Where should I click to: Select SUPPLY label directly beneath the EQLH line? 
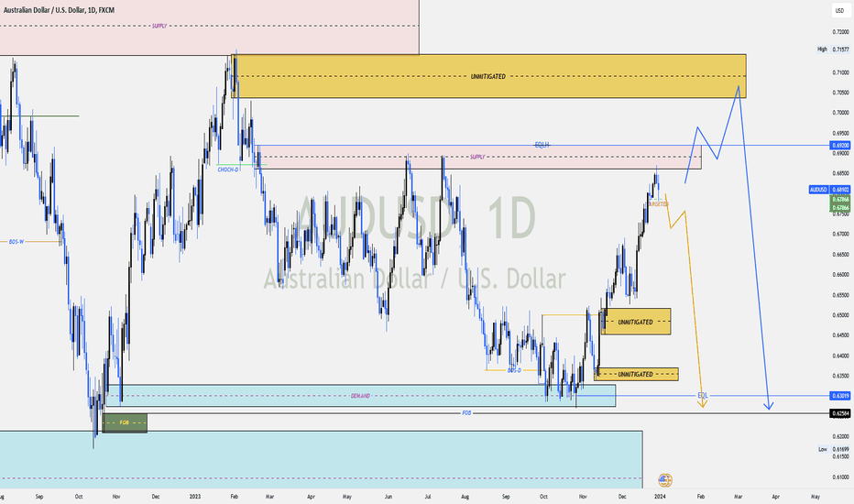point(477,157)
